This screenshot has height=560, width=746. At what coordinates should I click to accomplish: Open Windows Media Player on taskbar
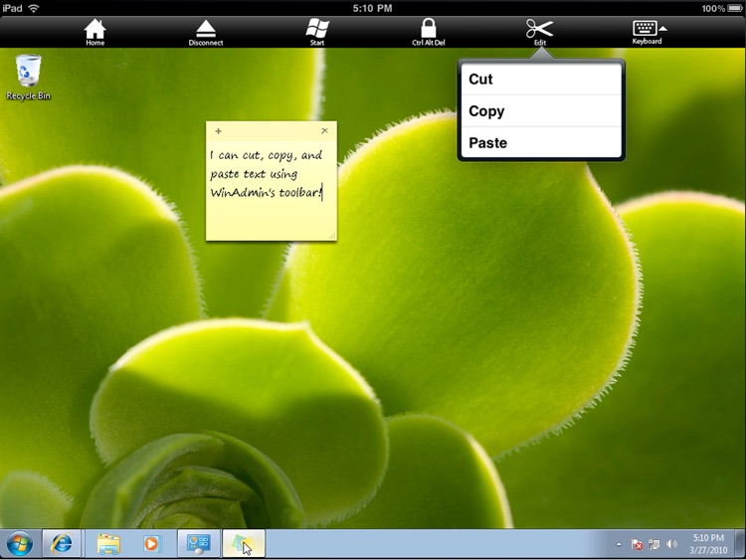click(x=152, y=544)
